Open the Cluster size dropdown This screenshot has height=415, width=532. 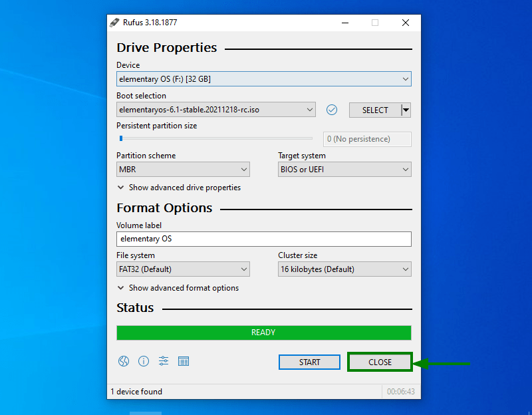point(406,269)
